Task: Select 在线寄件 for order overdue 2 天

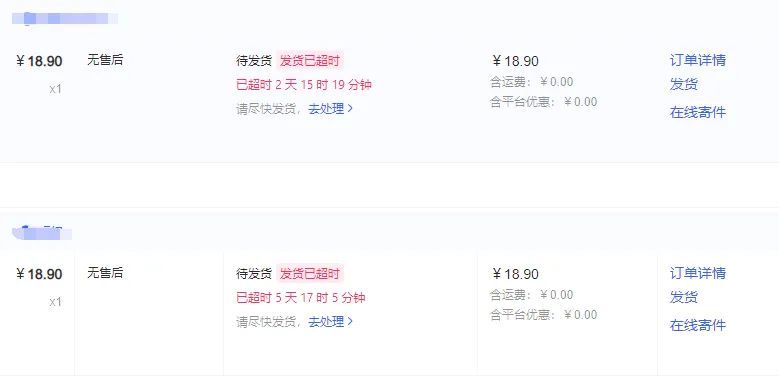Action: pos(698,112)
